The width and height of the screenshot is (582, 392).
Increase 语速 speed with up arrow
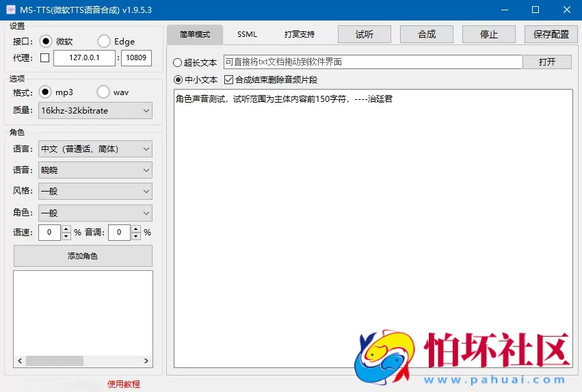pyautogui.click(x=66, y=228)
